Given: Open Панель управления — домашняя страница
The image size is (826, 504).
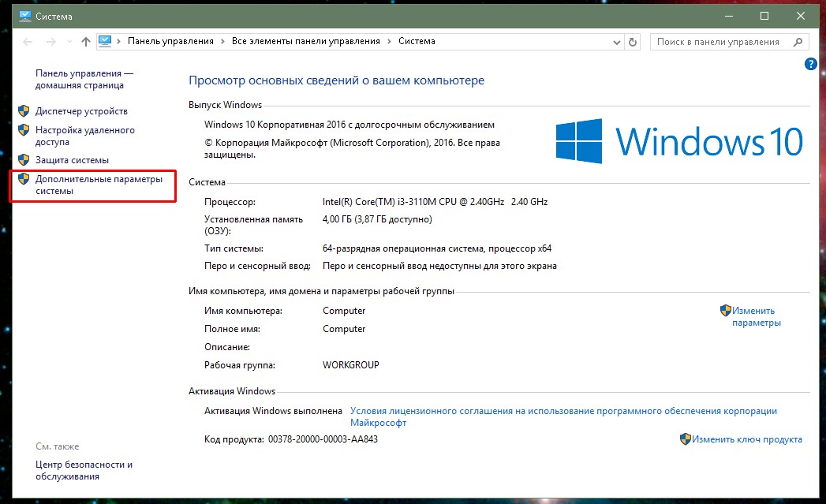Looking at the screenshot, I should coord(84,79).
